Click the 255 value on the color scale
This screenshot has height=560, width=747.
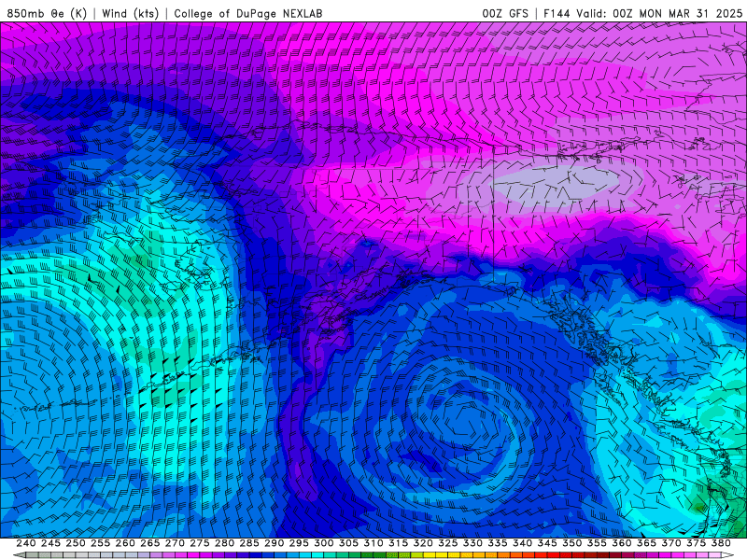click(100, 543)
